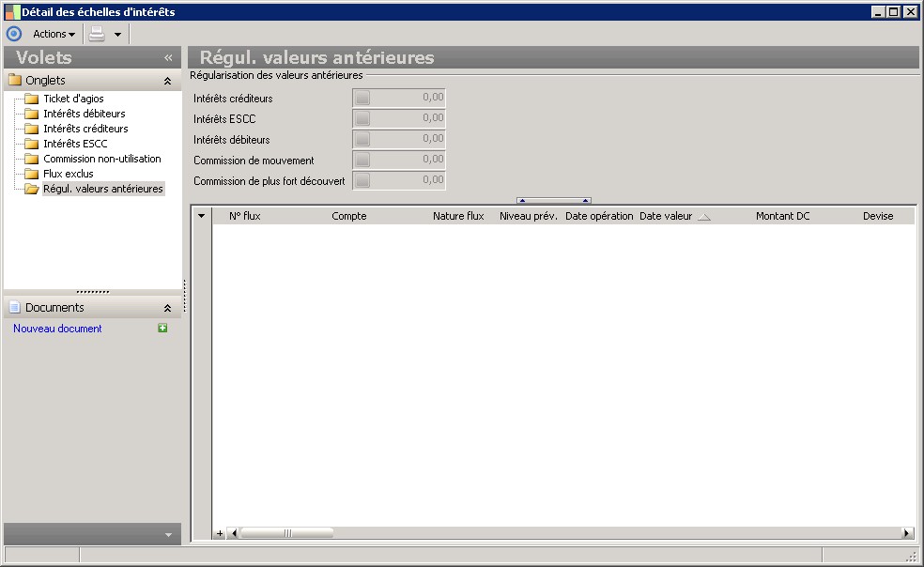This screenshot has width=924, height=567.
Task: Click the horizontal scrollbar thumb
Action: (287, 533)
